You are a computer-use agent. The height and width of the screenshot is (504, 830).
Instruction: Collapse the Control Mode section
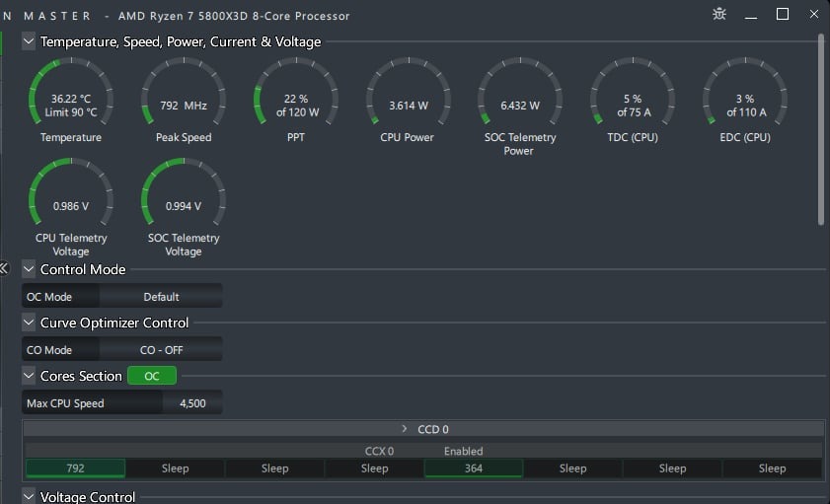point(29,269)
